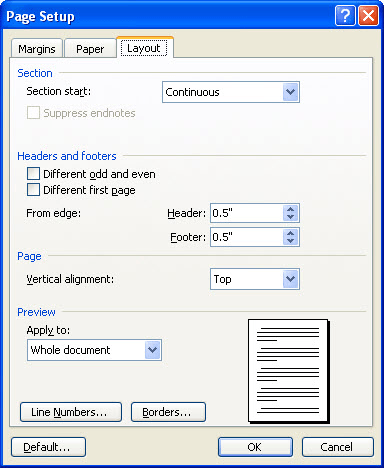Image resolution: width=384 pixels, height=468 pixels.
Task: Increase the Header distance with up arrow
Action: pyautogui.click(x=290, y=209)
